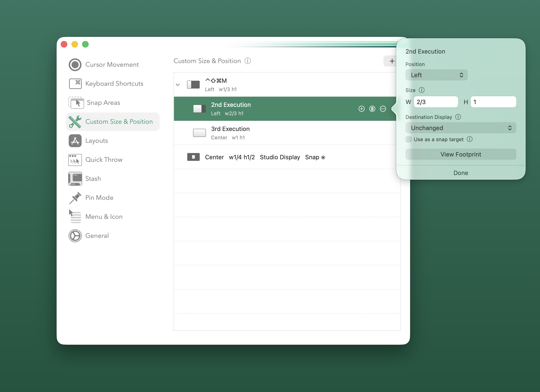Click the W width field with 2/3

pos(436,102)
